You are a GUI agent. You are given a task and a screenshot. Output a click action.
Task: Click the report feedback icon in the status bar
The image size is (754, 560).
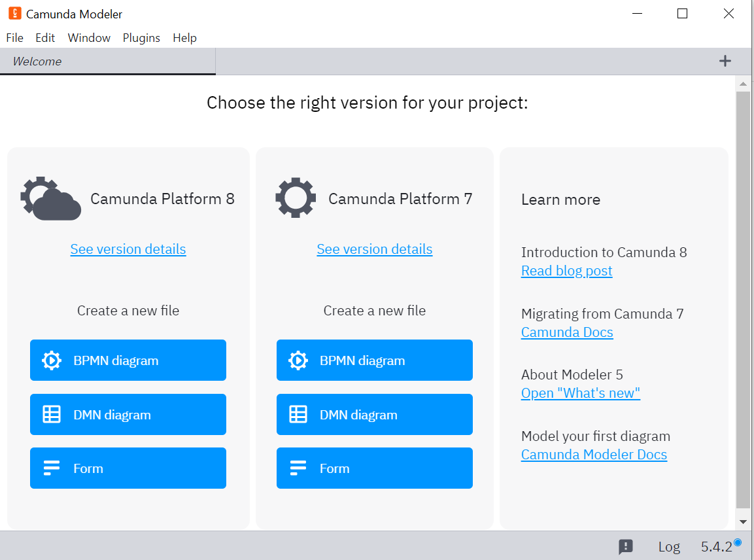(x=626, y=546)
